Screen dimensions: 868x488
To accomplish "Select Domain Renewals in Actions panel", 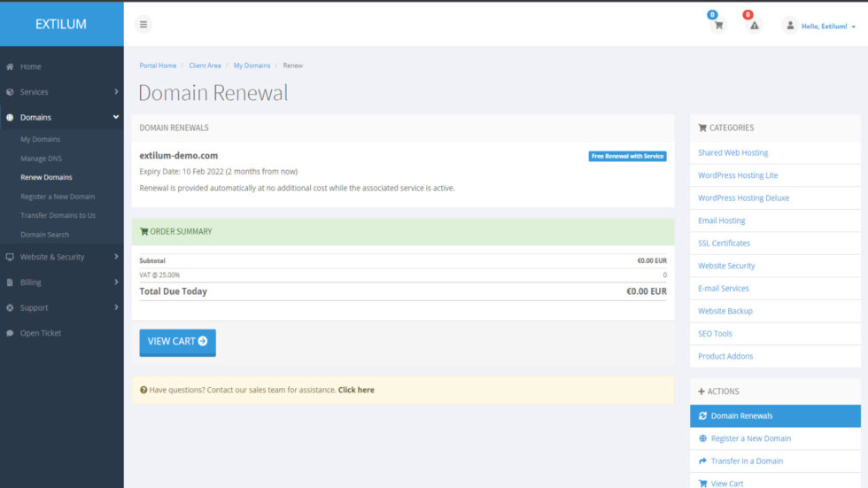I will click(x=775, y=416).
